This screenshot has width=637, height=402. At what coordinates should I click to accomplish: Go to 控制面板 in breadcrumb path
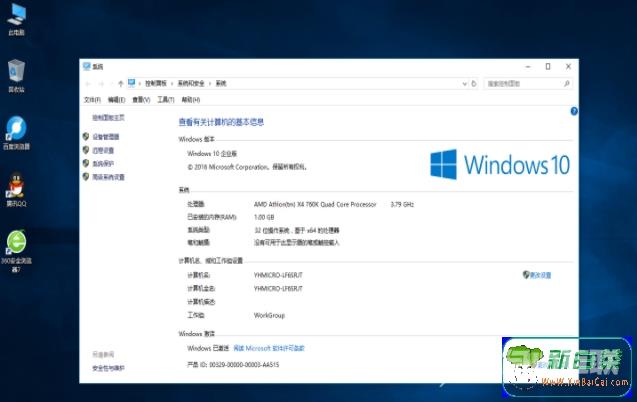click(156, 84)
